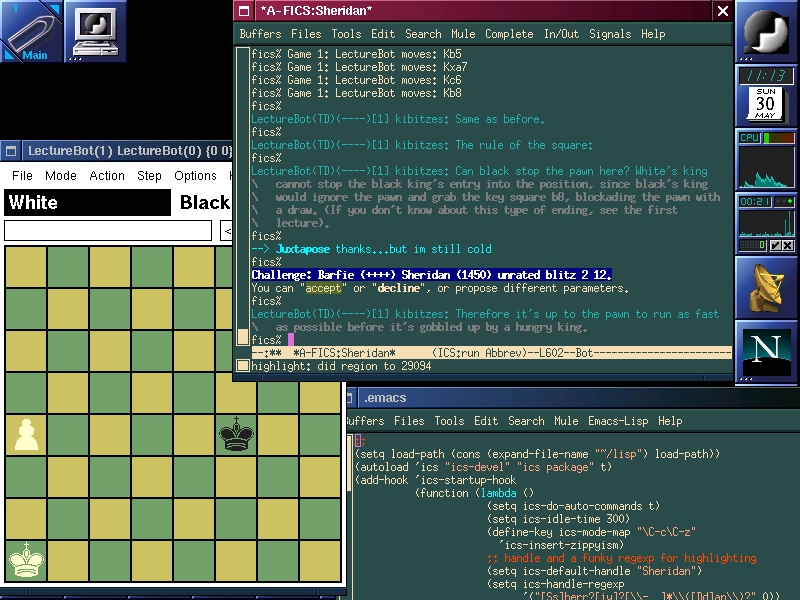This screenshot has width=800, height=600.
Task: Open the In/Out menu in the A-FICS window
Action: click(x=561, y=34)
